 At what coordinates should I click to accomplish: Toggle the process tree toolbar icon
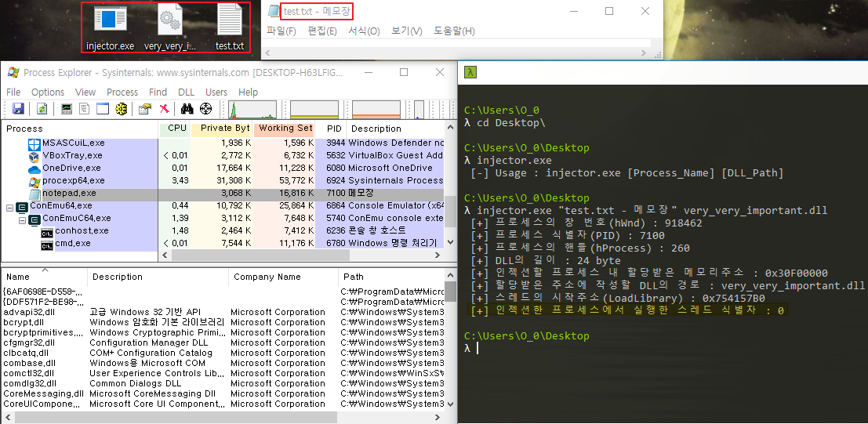84,108
